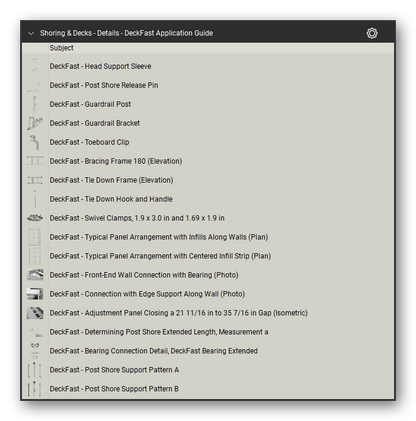
Task: Open the panel settings gear icon
Action: pyautogui.click(x=372, y=33)
